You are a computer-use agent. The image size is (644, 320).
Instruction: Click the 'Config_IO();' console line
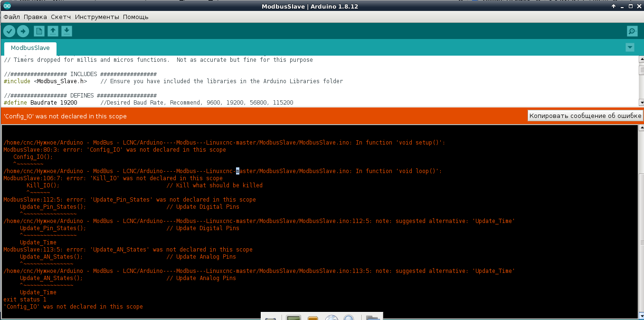(33, 157)
